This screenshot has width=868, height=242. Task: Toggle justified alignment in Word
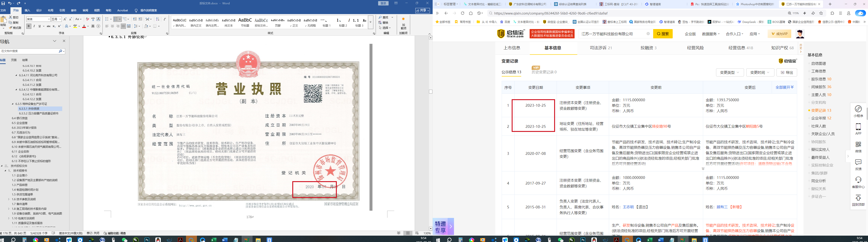tap(123, 26)
